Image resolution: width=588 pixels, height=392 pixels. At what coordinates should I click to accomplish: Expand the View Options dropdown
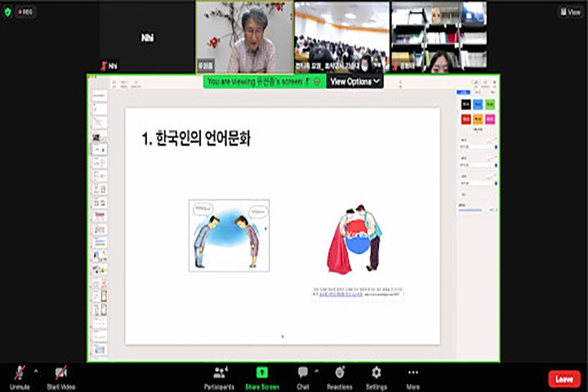(x=354, y=82)
